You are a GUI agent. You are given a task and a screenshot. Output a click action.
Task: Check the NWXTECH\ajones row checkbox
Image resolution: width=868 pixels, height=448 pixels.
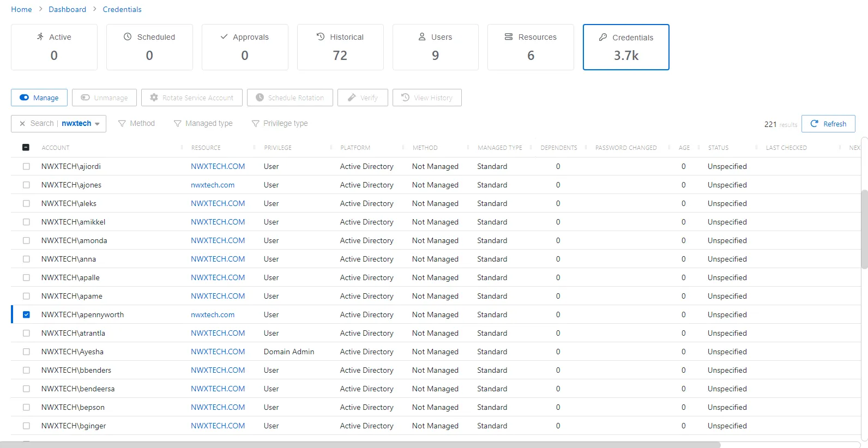[26, 185]
